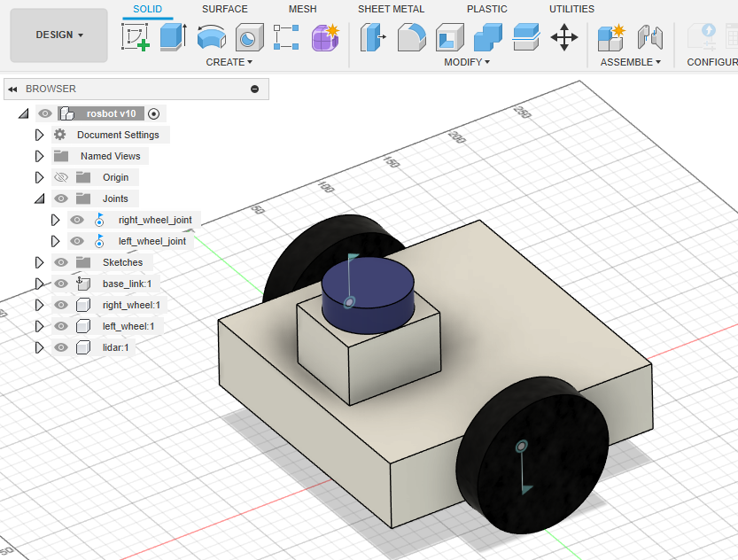Image resolution: width=738 pixels, height=560 pixels.
Task: Select the Combine tool
Action: click(x=488, y=37)
